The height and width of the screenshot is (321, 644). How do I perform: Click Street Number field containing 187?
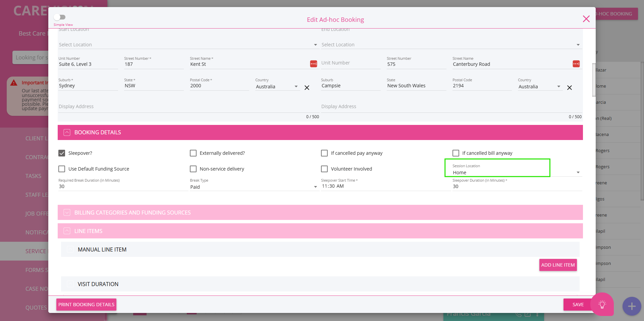tap(154, 64)
